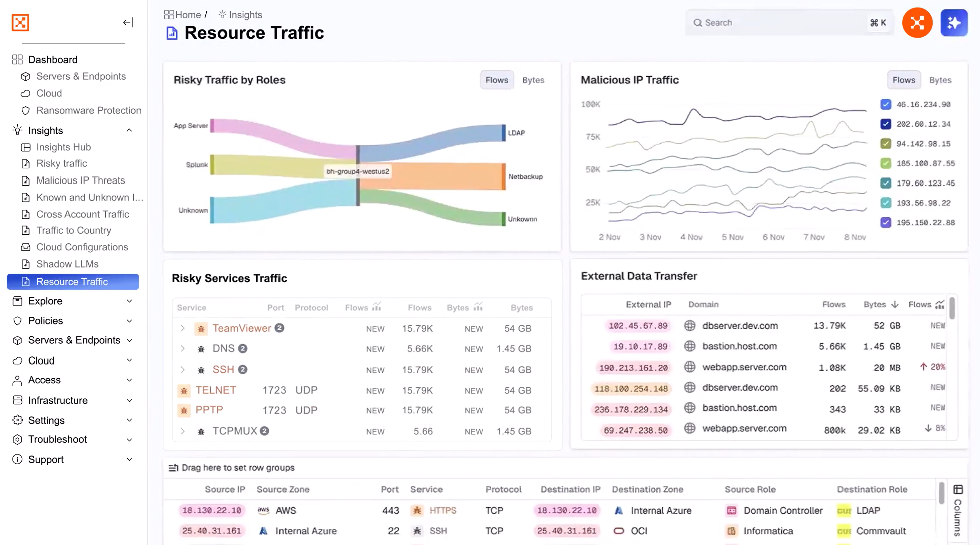
Task: Open Malicious IP Threats in sidebar
Action: [80, 180]
